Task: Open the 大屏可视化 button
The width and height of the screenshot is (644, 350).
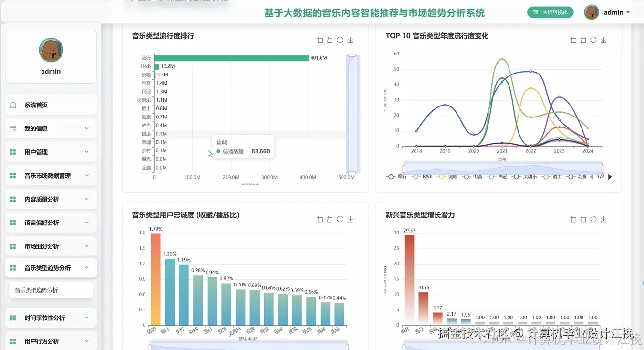Action: (x=550, y=12)
